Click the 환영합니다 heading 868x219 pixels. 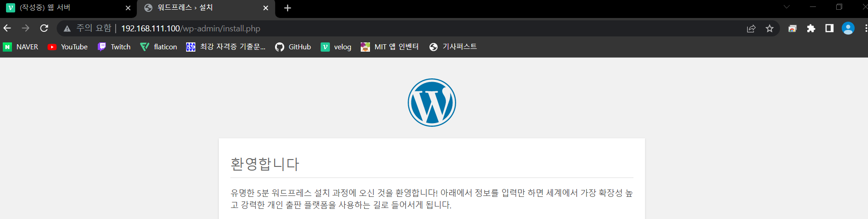click(x=265, y=164)
